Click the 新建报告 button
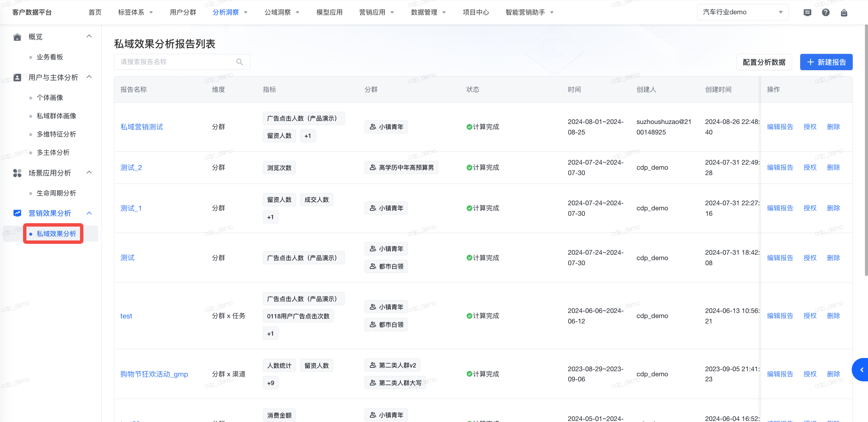Image resolution: width=868 pixels, height=422 pixels. (826, 62)
